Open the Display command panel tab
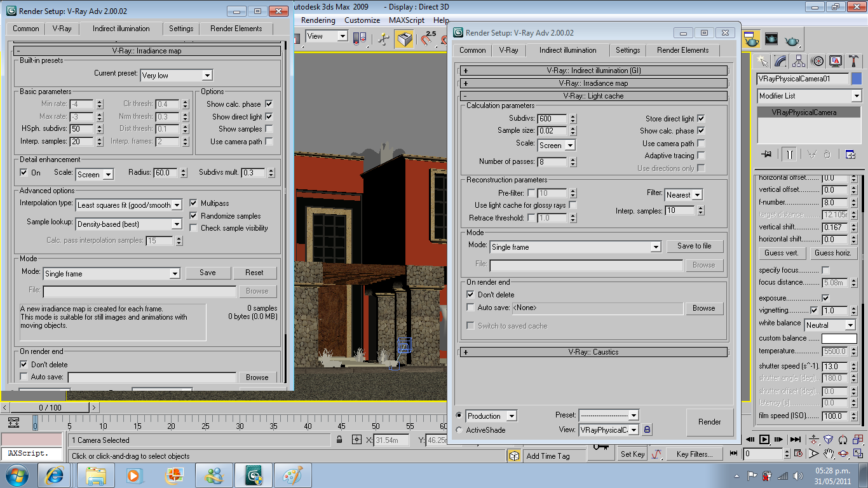This screenshot has width=868, height=488. coord(836,61)
